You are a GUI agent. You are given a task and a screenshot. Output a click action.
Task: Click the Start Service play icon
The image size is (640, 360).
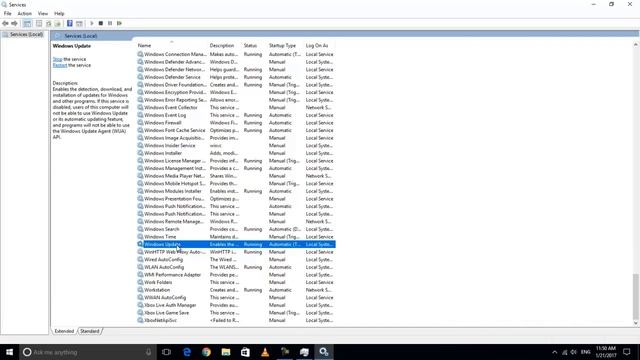point(92,24)
